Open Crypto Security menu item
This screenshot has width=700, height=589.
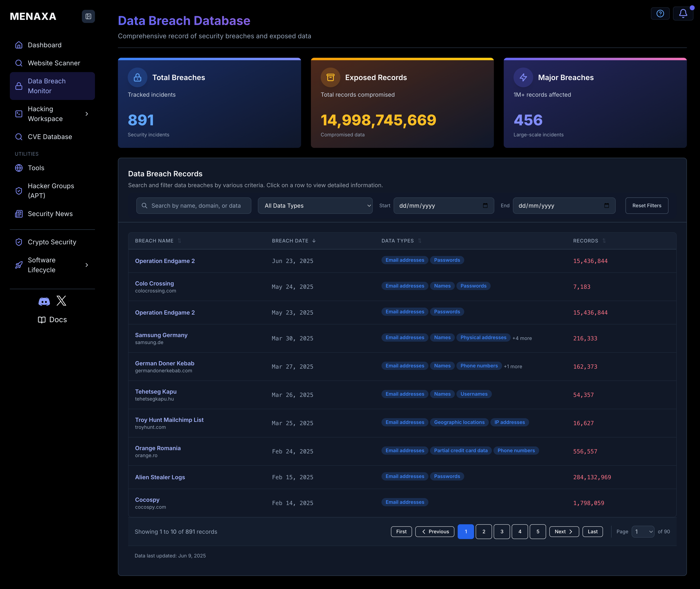(x=52, y=242)
